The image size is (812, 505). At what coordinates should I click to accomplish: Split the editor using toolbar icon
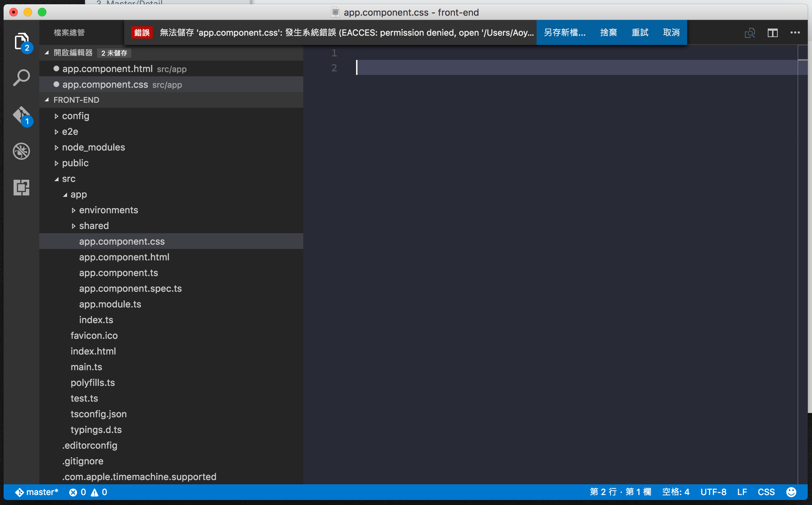[772, 32]
